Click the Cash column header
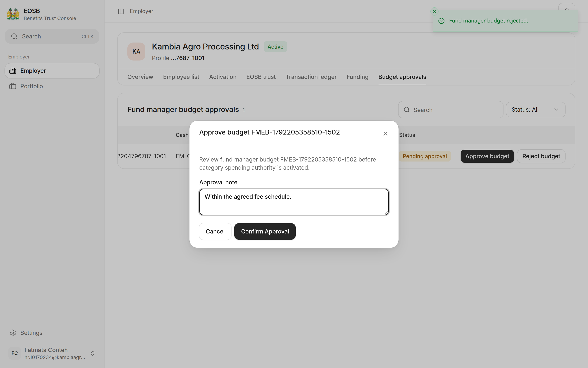 coord(182,135)
